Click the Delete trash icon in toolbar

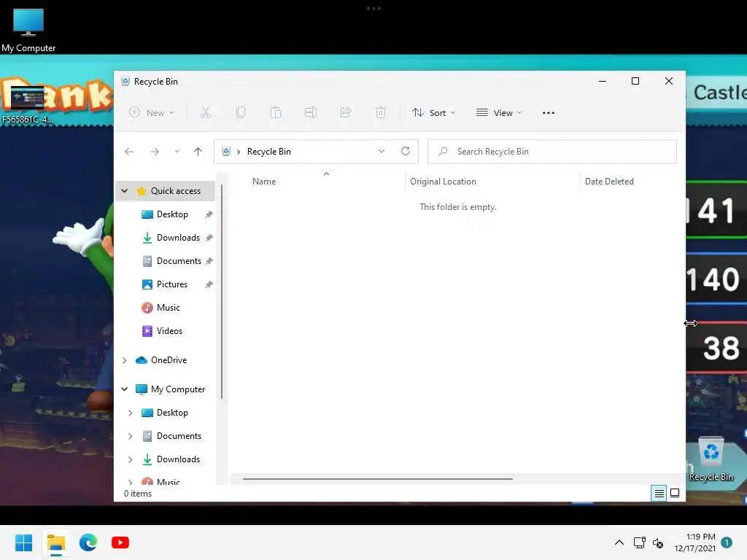(x=380, y=113)
